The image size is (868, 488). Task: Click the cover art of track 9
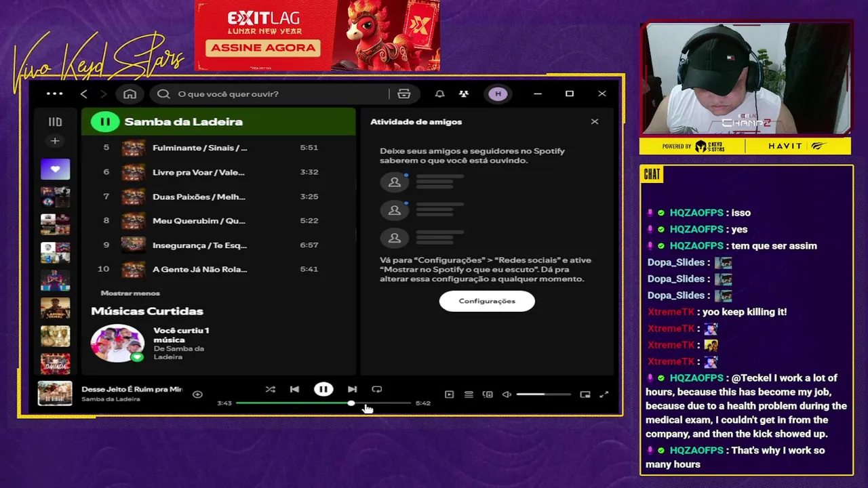pos(133,245)
